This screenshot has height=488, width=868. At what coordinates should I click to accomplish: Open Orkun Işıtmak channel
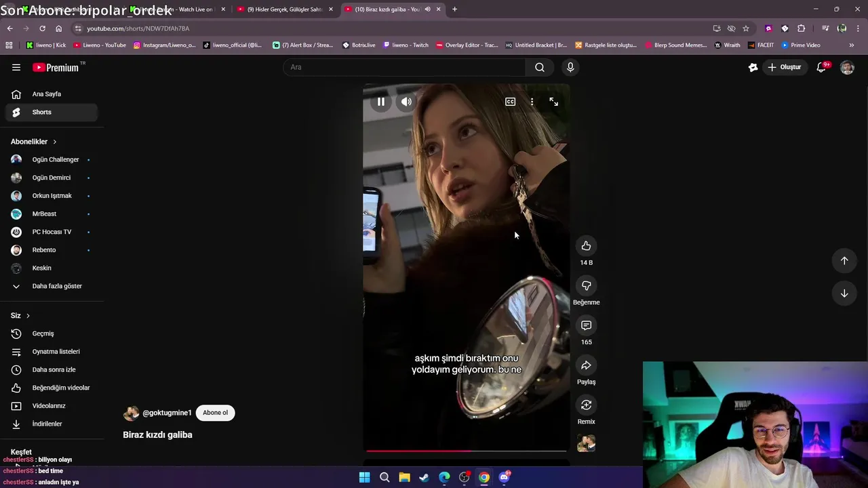coord(52,196)
